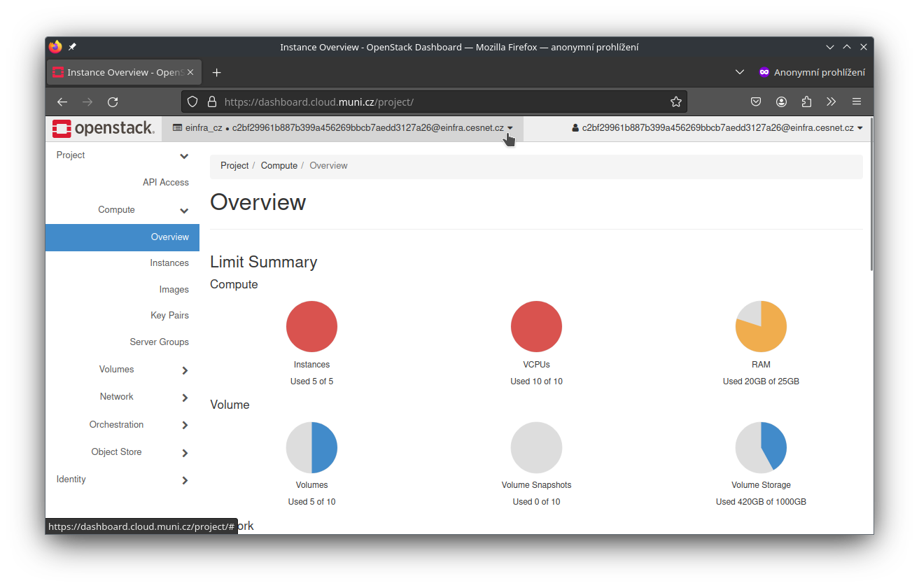The width and height of the screenshot is (919, 588).
Task: Open the Save to Pocket icon
Action: (x=756, y=102)
